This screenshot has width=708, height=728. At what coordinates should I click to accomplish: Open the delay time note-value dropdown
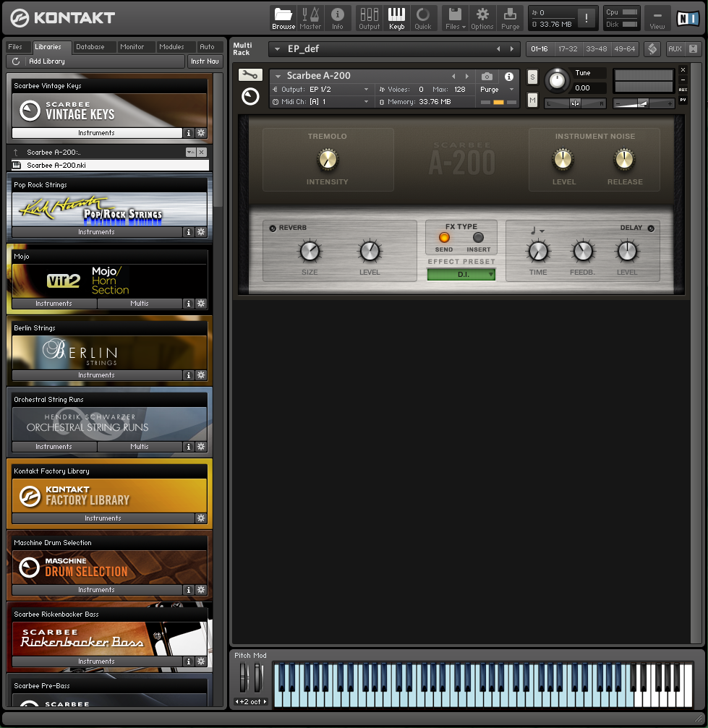(x=537, y=231)
